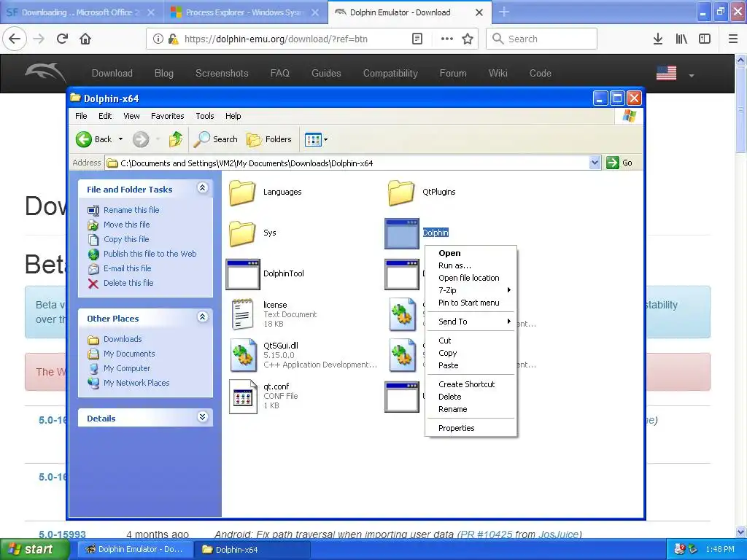
Task: Click Compatibility link on Dolphin website
Action: [x=390, y=74]
